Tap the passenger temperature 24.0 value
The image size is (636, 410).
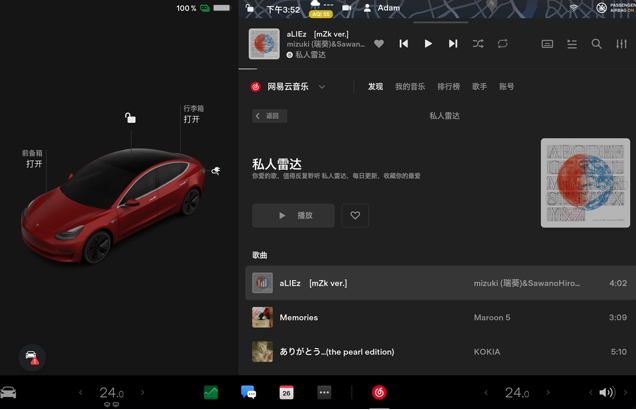click(517, 393)
